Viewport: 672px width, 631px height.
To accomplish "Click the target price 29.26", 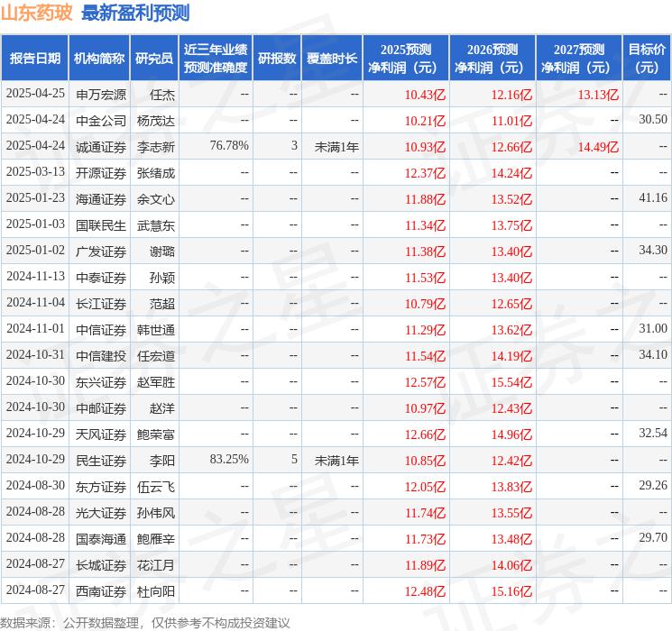I will pos(653,485).
